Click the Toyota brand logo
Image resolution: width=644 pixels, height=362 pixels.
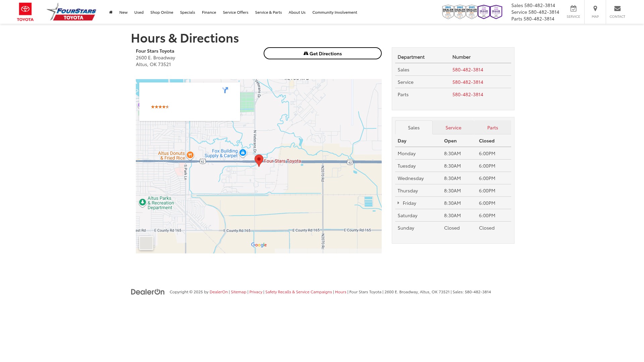tap(25, 12)
